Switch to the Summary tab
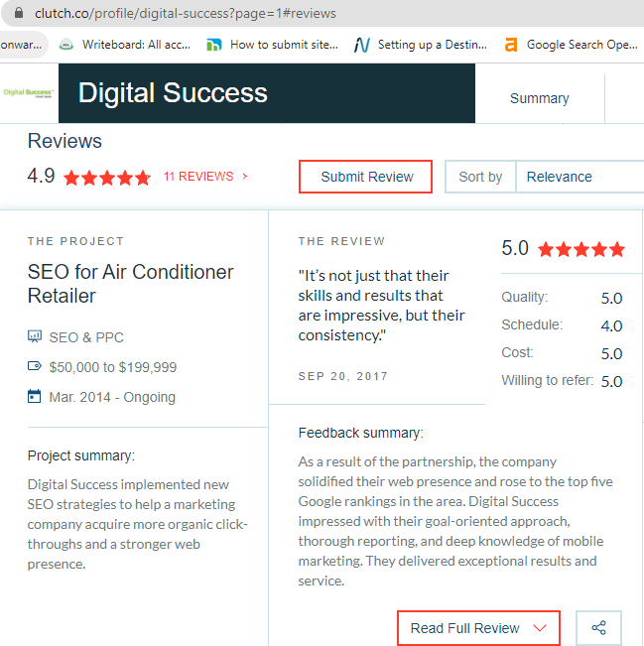The width and height of the screenshot is (644, 646). pos(540,98)
